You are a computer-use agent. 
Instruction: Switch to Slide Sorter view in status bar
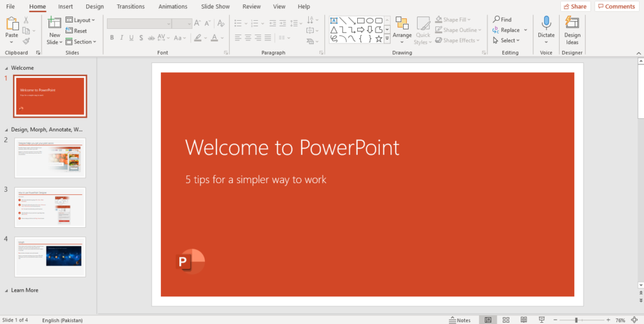505,320
